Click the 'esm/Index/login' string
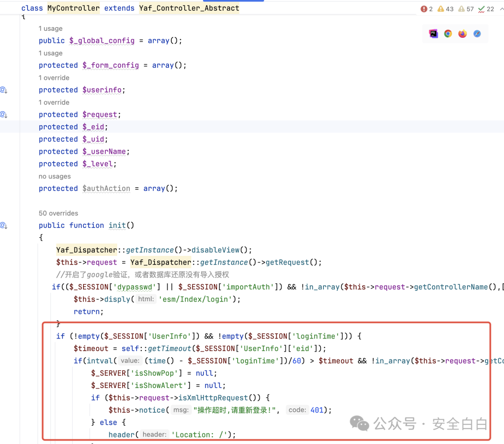The height and width of the screenshot is (444, 504). pyautogui.click(x=196, y=299)
